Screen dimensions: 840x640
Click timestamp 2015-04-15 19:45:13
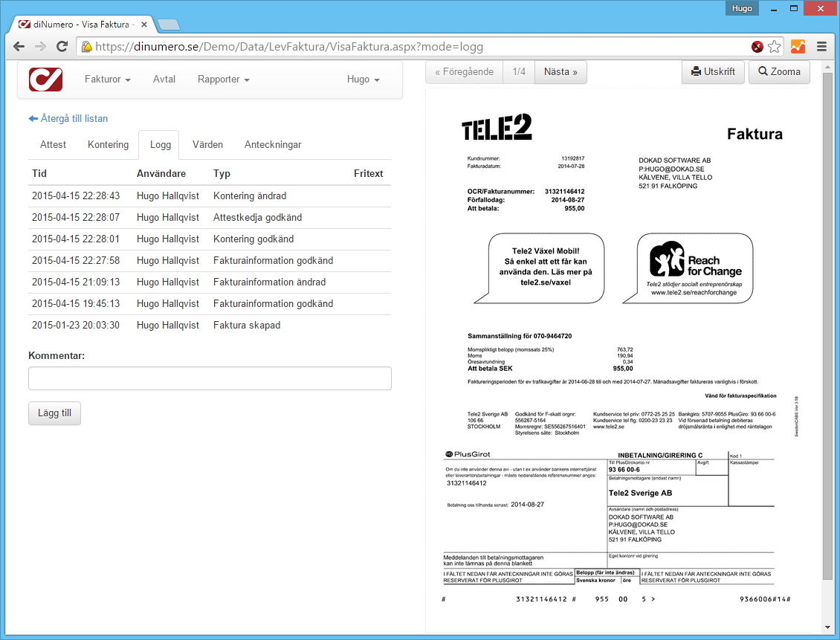[76, 304]
